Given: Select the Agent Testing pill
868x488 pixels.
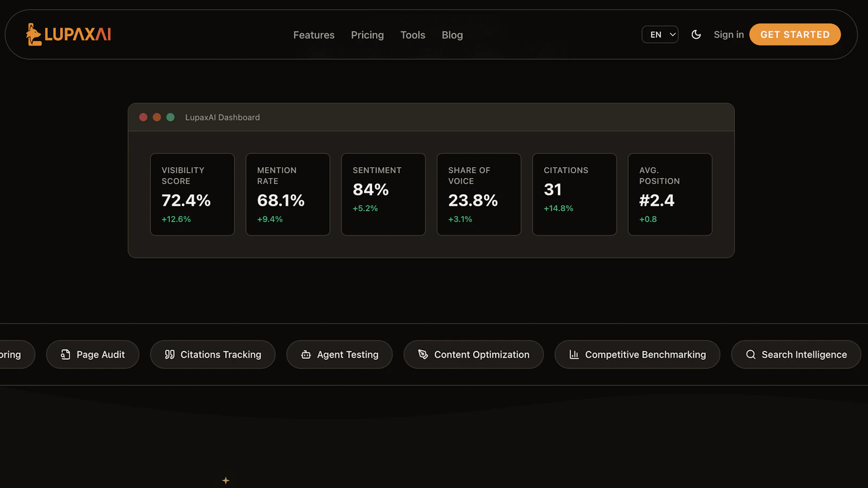Looking at the screenshot, I should point(340,354).
